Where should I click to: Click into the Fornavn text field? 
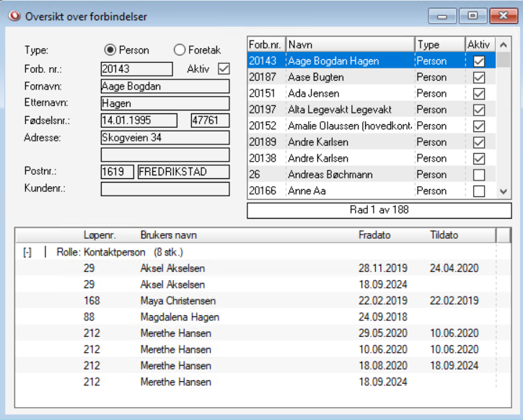(x=165, y=87)
